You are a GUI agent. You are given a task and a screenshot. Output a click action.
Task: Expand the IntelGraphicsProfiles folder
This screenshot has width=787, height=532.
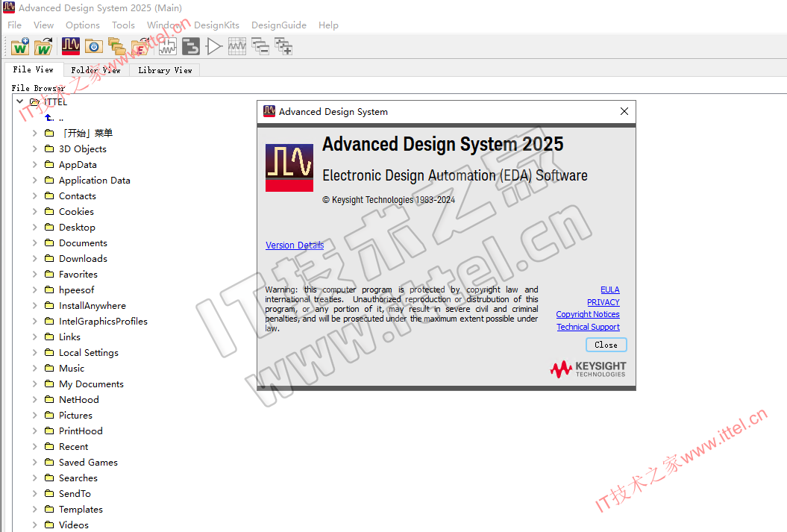pos(34,321)
